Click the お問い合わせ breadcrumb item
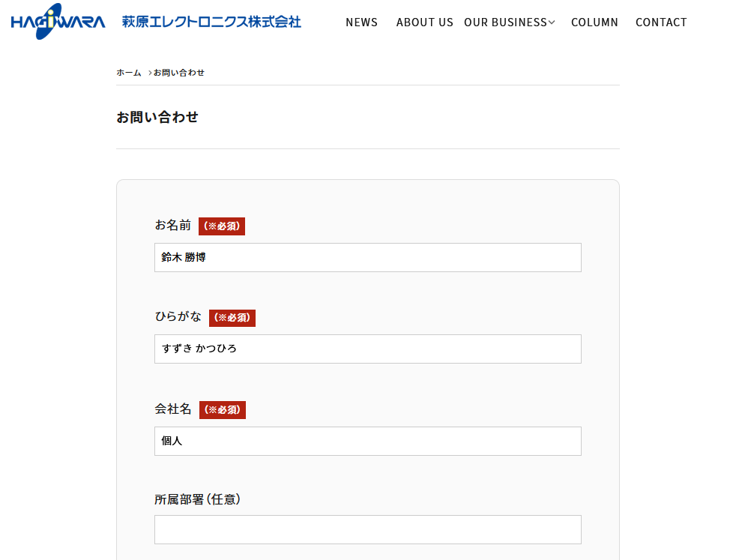The image size is (736, 560). 179,73
